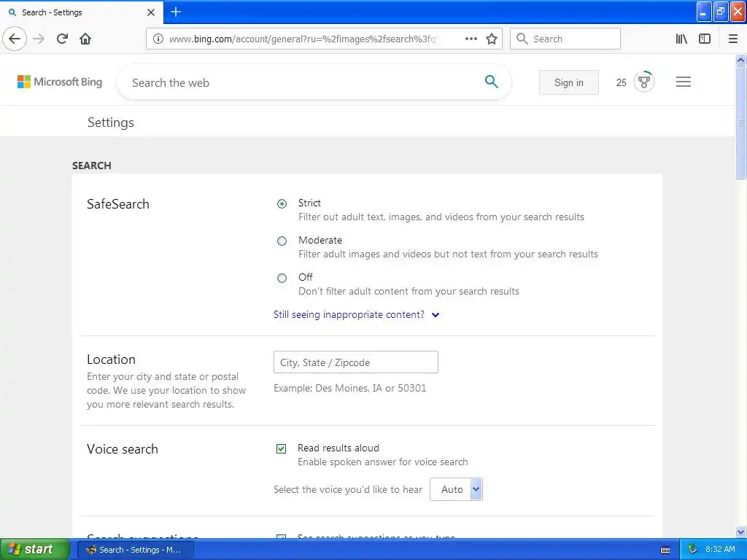Open the browser home page icon

[x=85, y=39]
